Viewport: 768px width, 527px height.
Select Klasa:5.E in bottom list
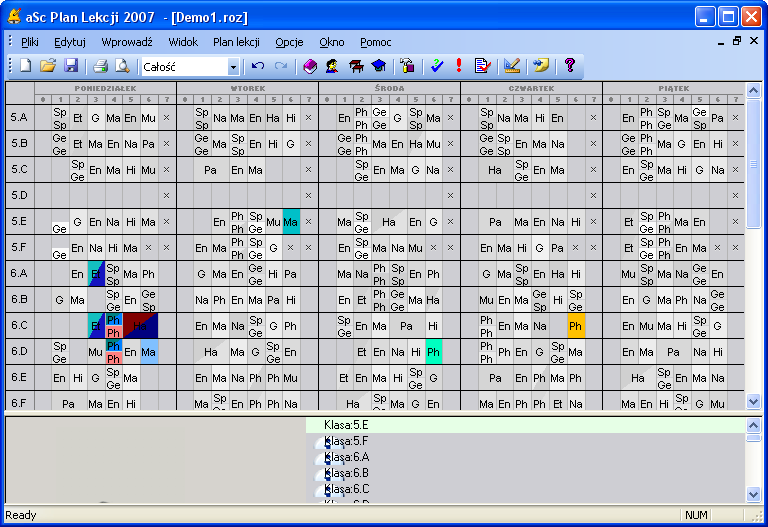point(526,425)
